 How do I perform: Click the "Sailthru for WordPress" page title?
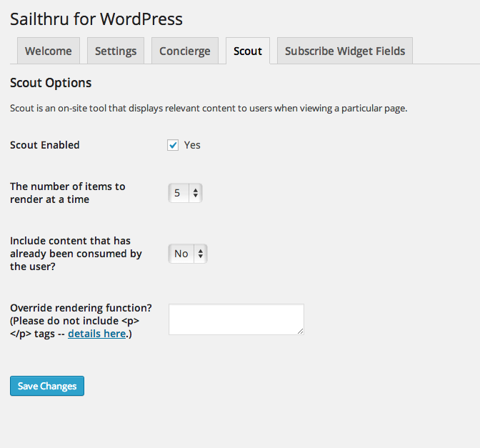(x=96, y=19)
